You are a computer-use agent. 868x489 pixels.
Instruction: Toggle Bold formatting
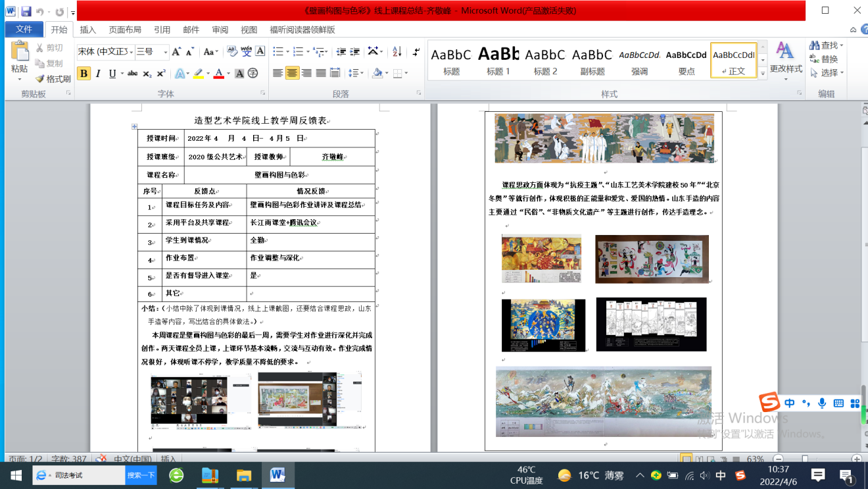click(x=84, y=73)
